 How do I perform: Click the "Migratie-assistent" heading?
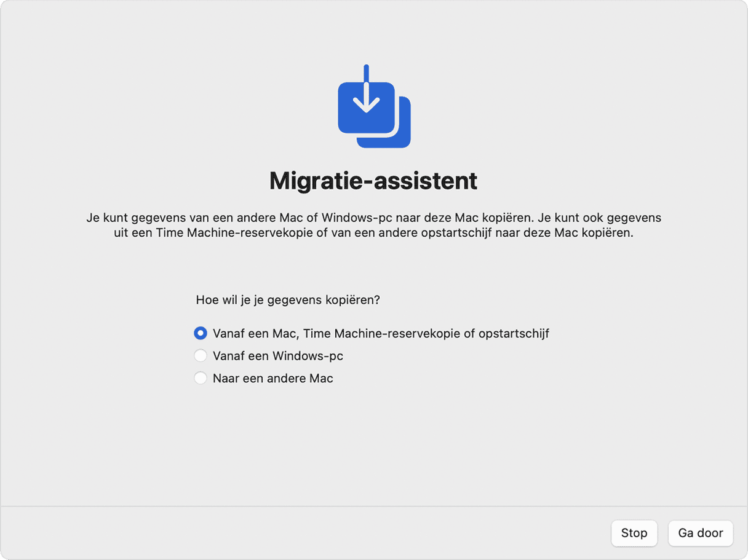point(373,181)
